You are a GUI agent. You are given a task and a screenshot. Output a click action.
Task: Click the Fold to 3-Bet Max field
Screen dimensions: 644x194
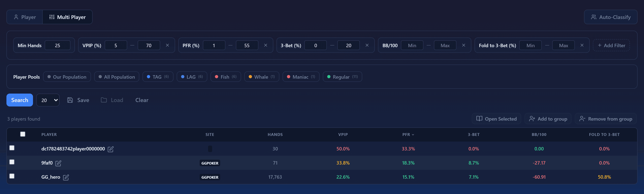coord(563,45)
